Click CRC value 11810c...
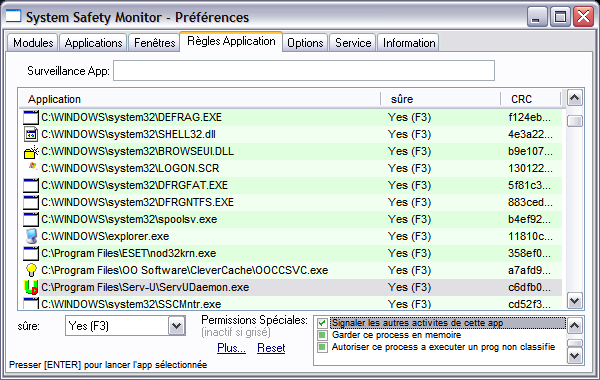The image size is (600, 380). [530, 236]
